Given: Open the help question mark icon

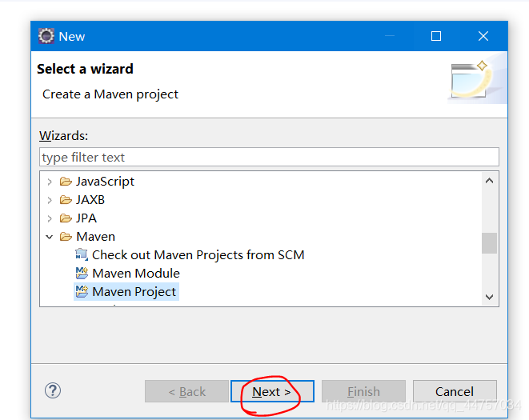Looking at the screenshot, I should (53, 390).
